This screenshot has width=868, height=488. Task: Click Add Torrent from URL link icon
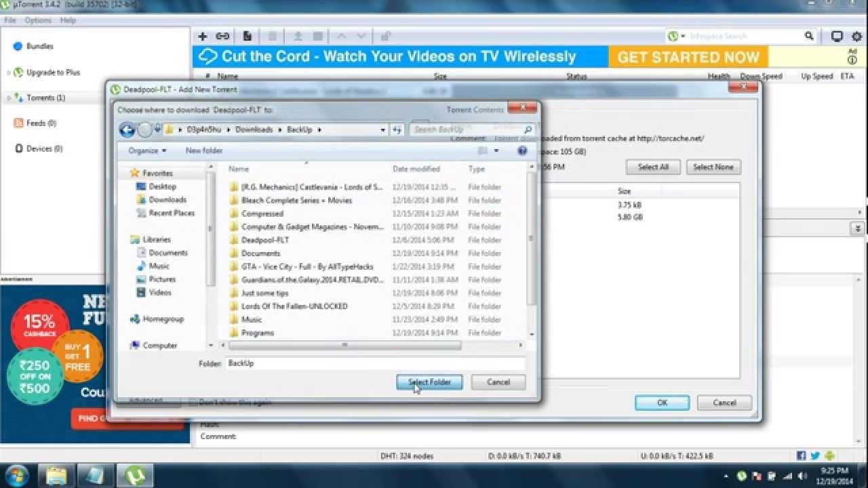[x=222, y=36]
